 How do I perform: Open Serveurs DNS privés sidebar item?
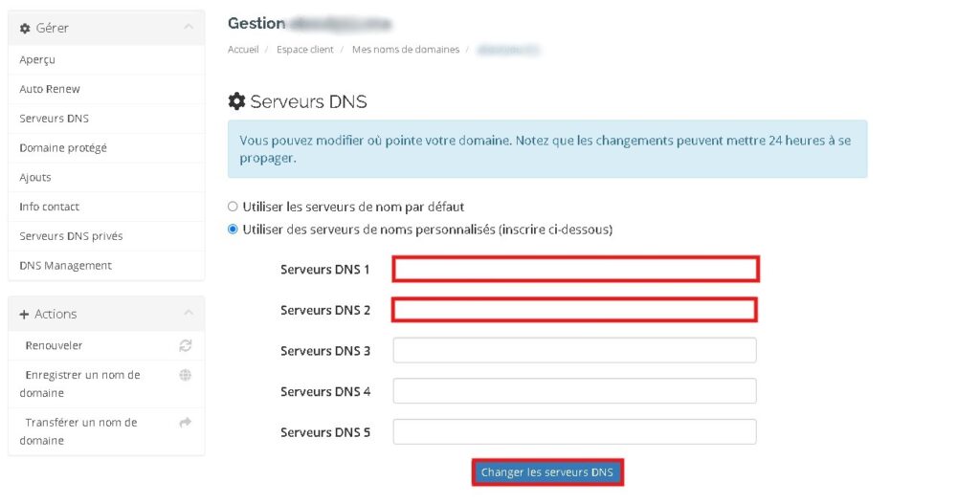pos(71,236)
